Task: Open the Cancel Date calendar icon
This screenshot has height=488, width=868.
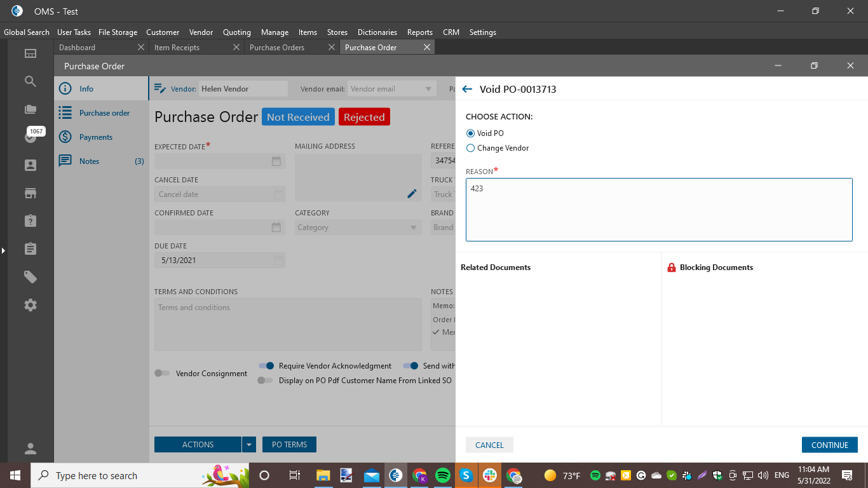Action: 278,194
